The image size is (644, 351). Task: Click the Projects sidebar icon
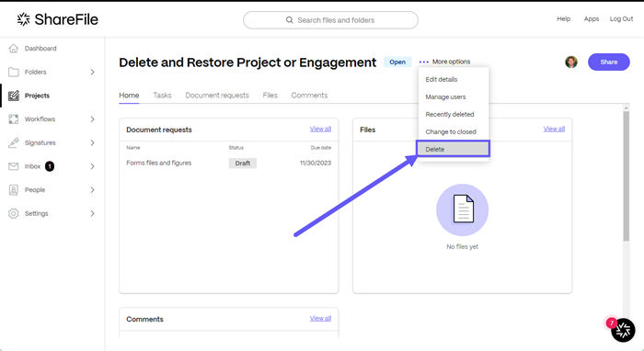[x=14, y=96]
